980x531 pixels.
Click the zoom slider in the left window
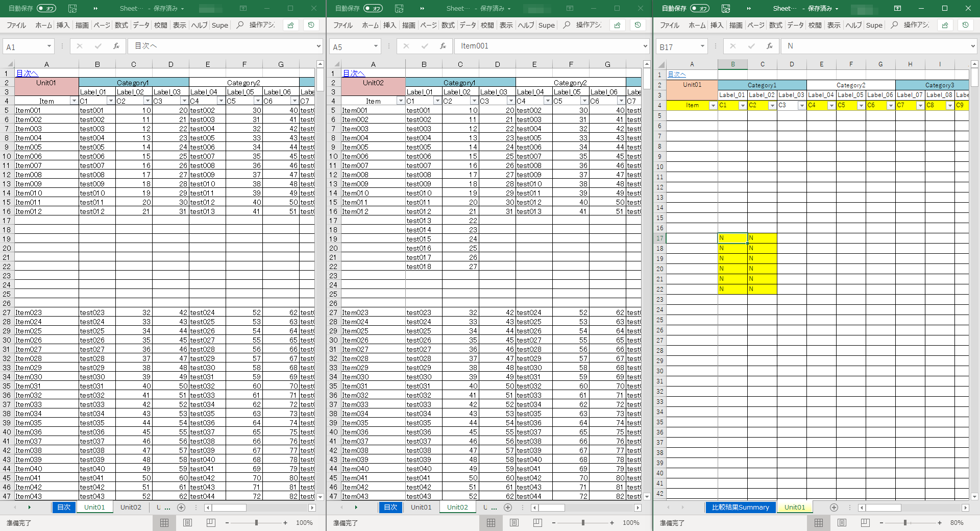click(x=256, y=523)
